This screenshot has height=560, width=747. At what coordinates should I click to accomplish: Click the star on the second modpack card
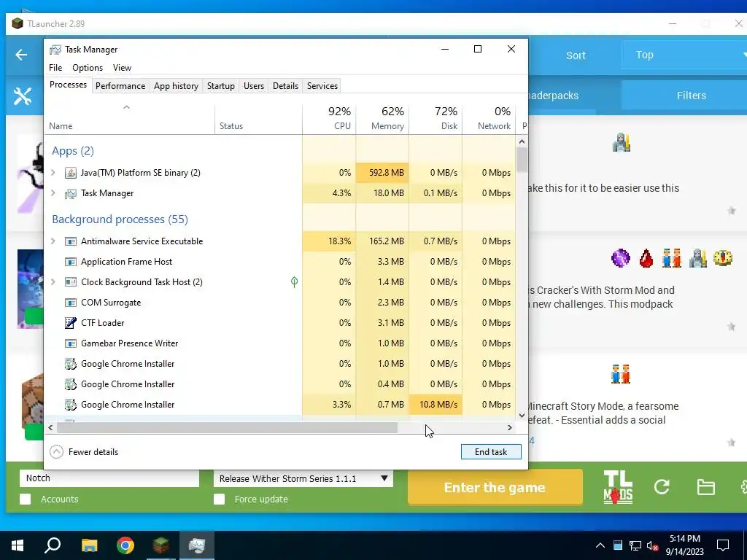pyautogui.click(x=731, y=326)
